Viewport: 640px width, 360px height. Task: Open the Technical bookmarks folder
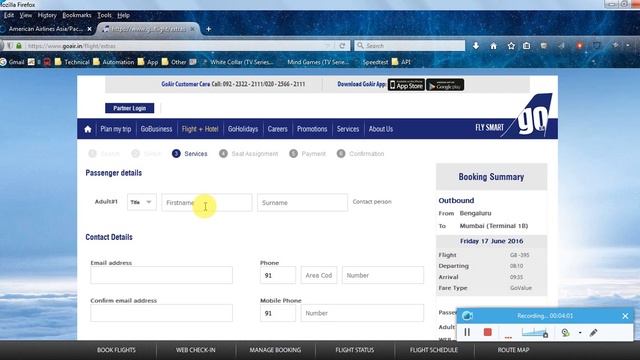pos(72,62)
